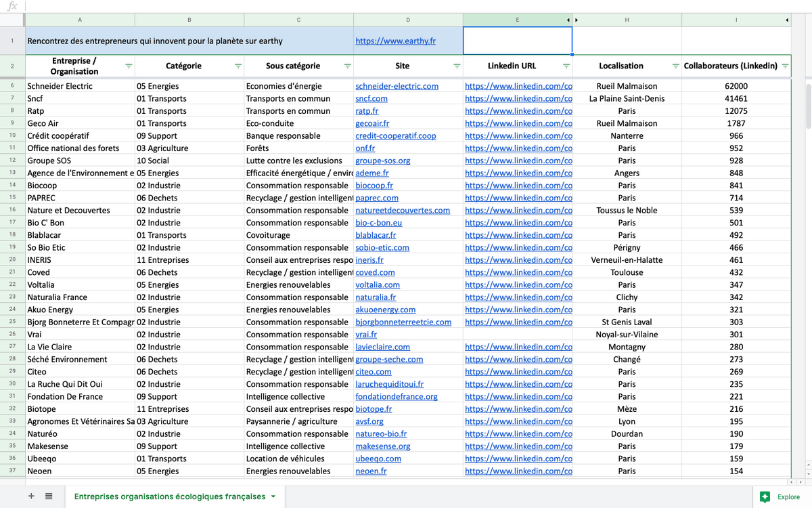812x508 pixels.
Task: Open the all sheets list icon
Action: click(x=49, y=496)
